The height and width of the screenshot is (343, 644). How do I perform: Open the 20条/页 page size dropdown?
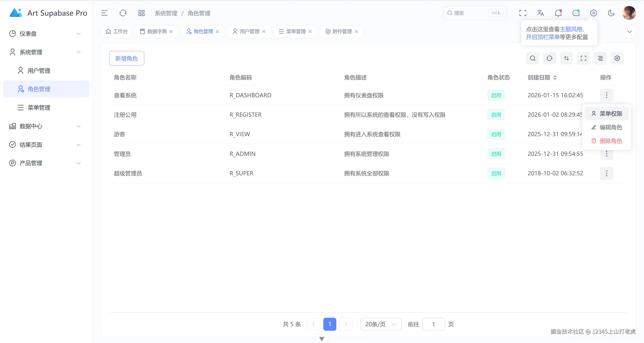381,324
